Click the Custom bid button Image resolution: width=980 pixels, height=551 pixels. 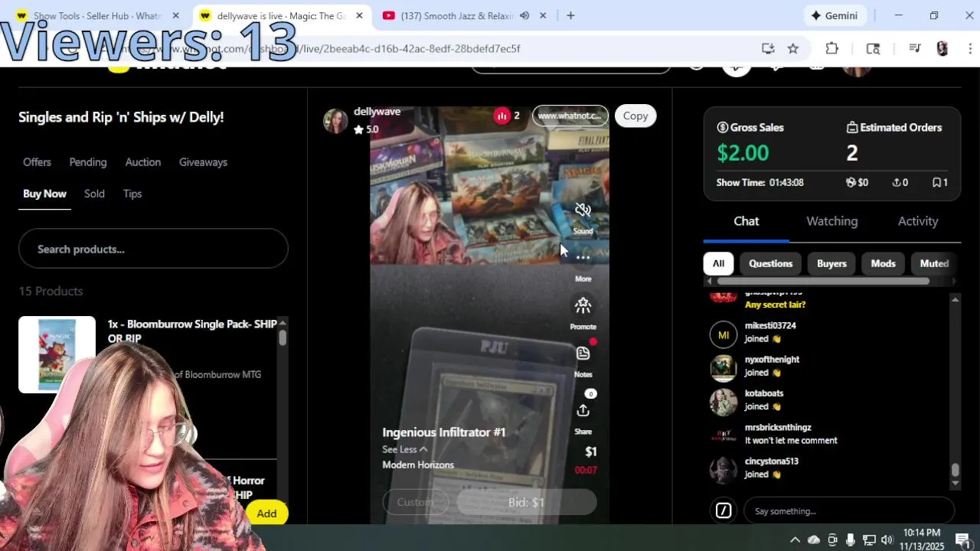pyautogui.click(x=415, y=502)
